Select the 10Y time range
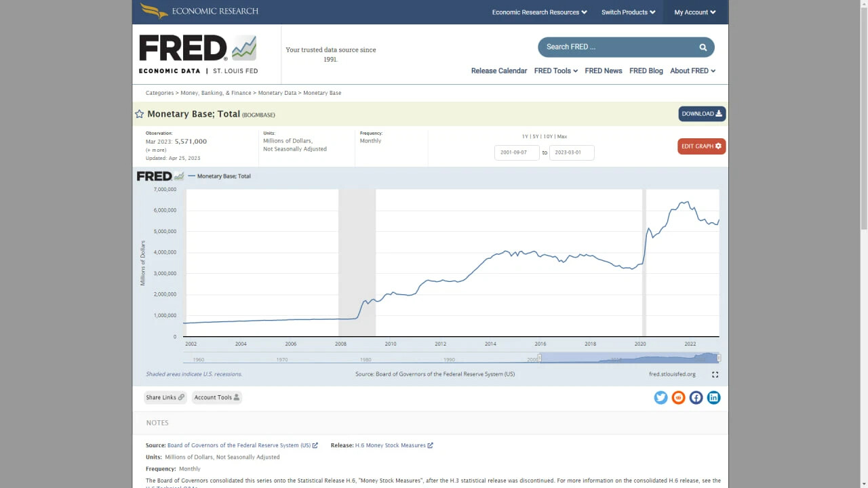The height and width of the screenshot is (488, 868). pos(548,136)
